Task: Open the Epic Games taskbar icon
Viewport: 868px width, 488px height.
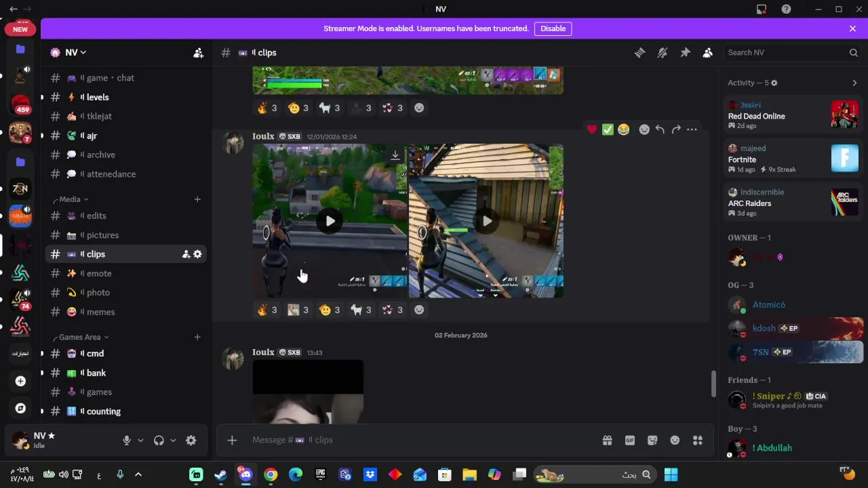Action: pos(320,474)
